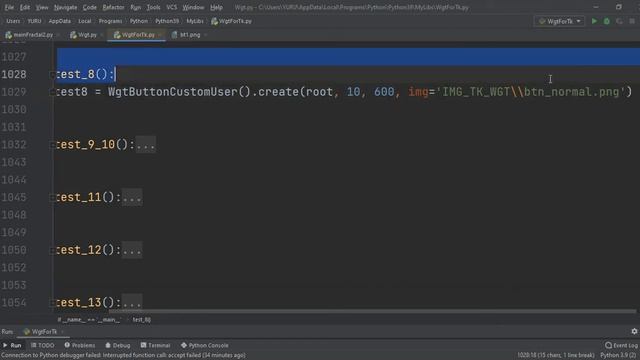Viewport: 640px width, 360px height.
Task: Click the Programs breadcrumb
Action: pos(110,21)
